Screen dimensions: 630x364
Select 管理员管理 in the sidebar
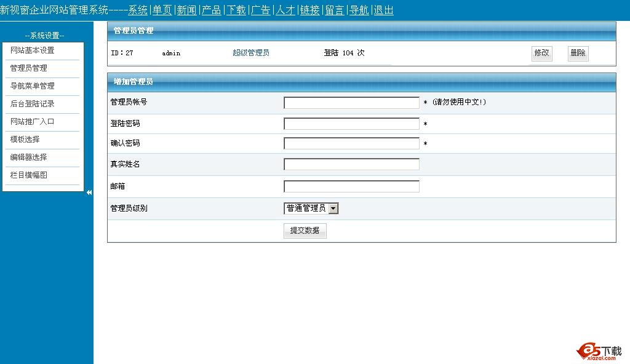pyautogui.click(x=29, y=68)
